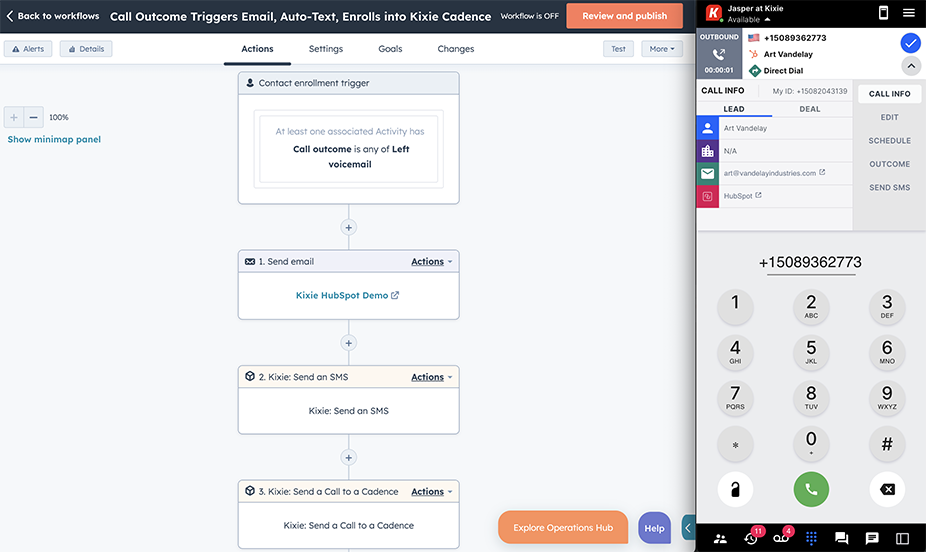The image size is (926, 552).
Task: Open the chat bubbles icon in bottom bar
Action: pyautogui.click(x=842, y=538)
